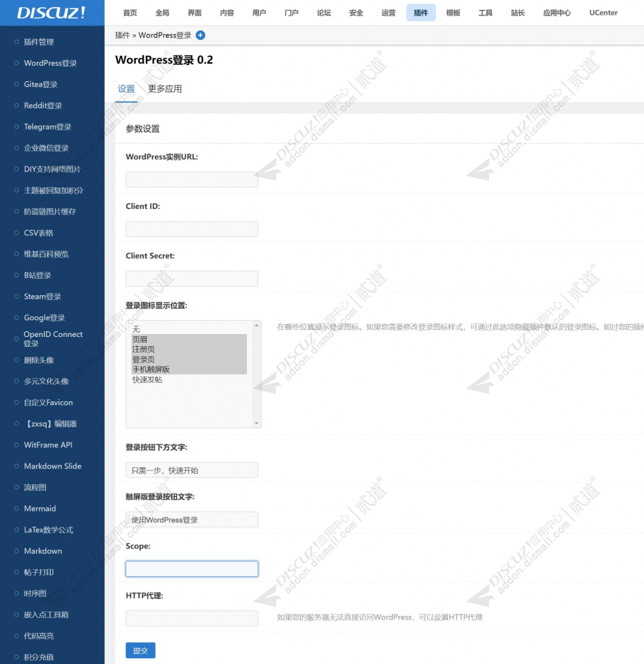Open WordPress登录 sidebar entry

50,63
